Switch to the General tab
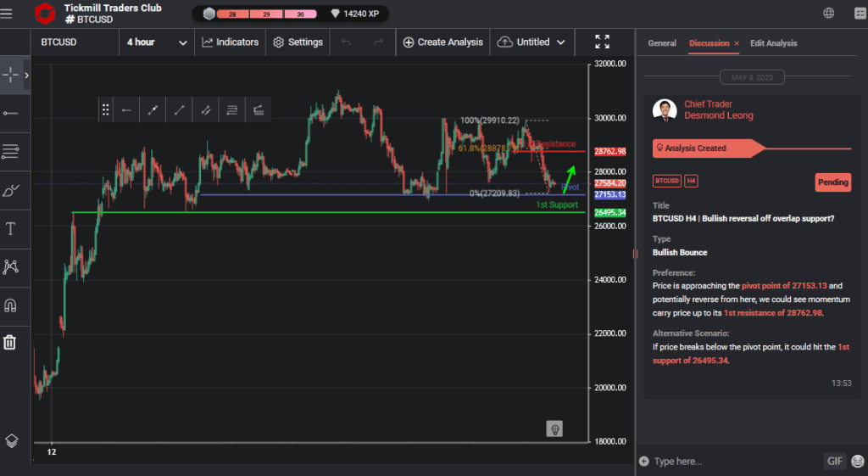The image size is (868, 476). coord(662,43)
